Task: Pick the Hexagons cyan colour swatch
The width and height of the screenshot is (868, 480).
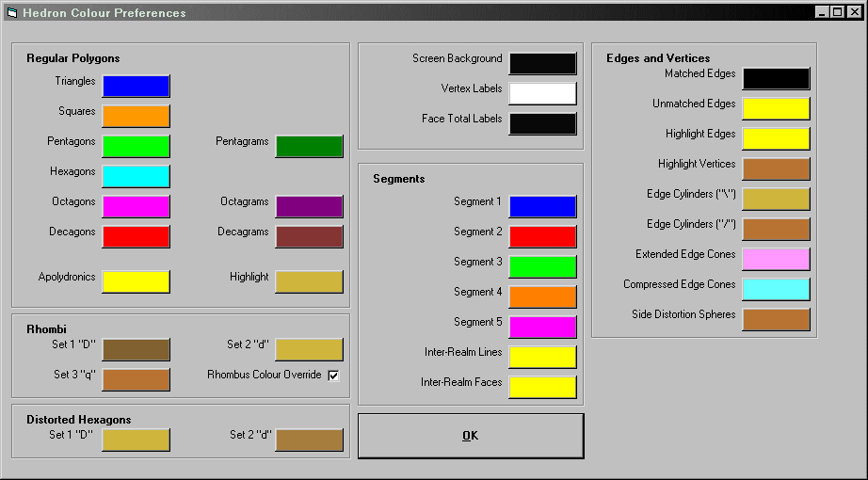Action: tap(136, 176)
